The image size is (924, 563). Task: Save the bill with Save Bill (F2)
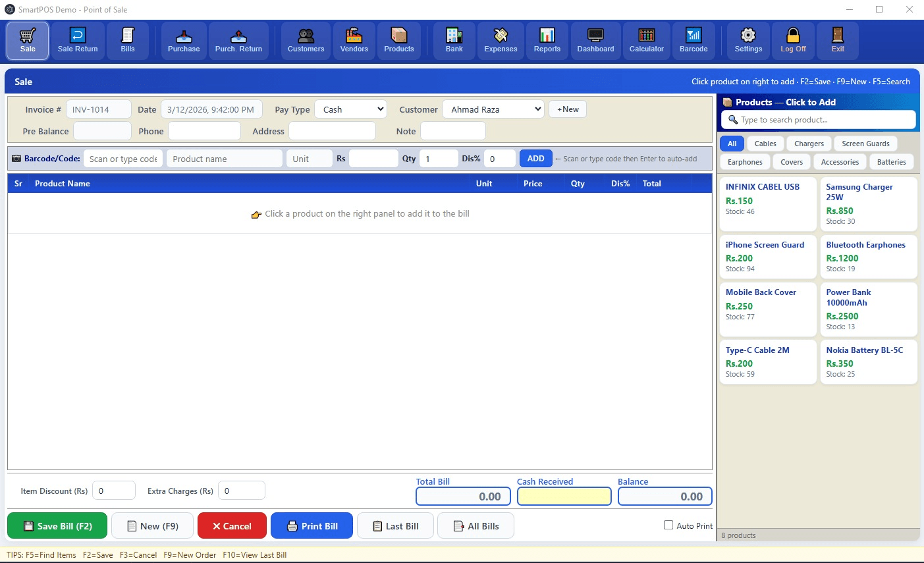pyautogui.click(x=57, y=525)
